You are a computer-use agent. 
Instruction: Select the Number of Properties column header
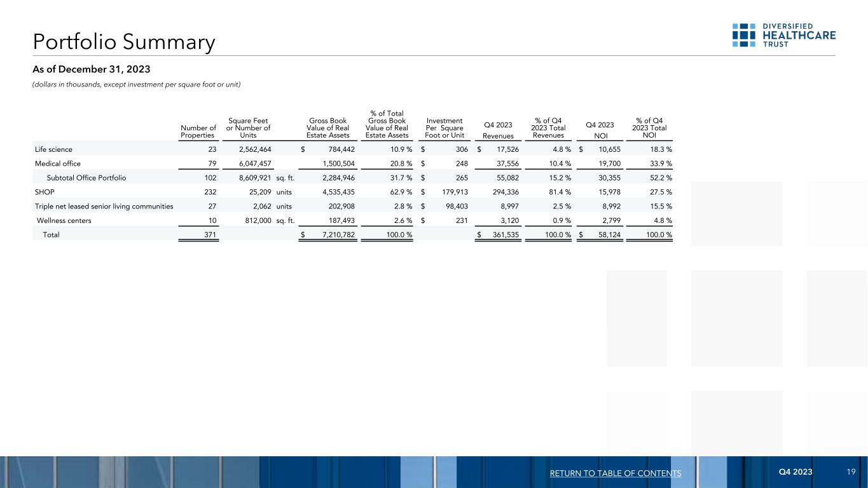(198, 132)
